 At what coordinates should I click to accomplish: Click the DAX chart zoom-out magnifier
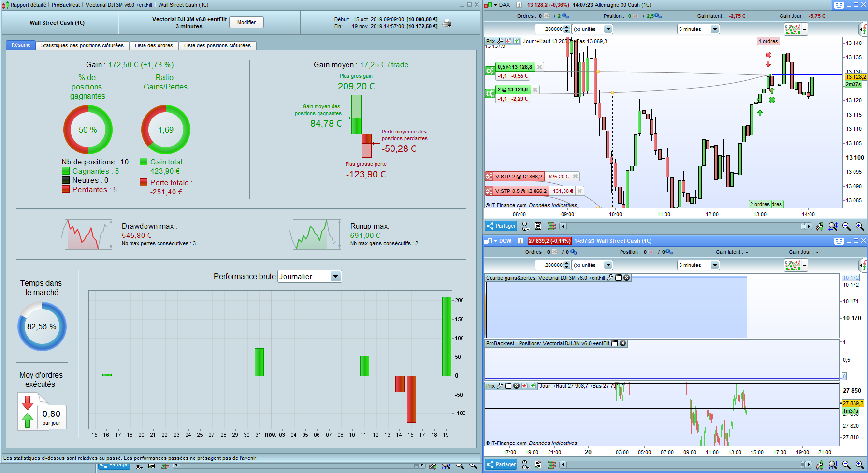(846, 226)
